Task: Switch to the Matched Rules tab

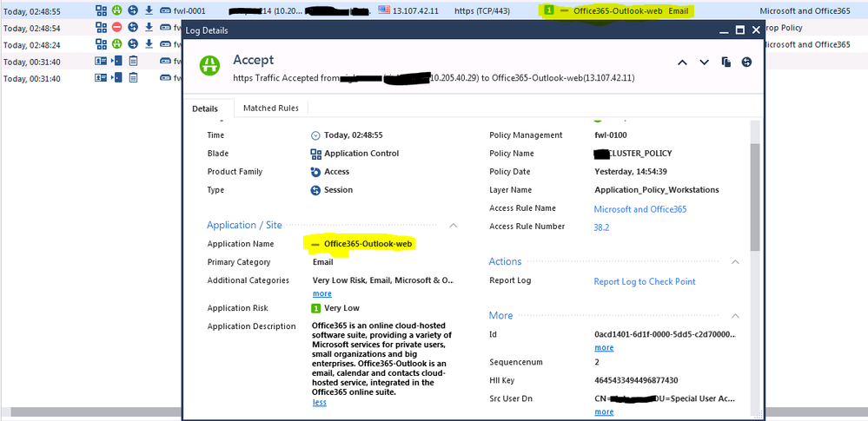Action: click(x=270, y=108)
